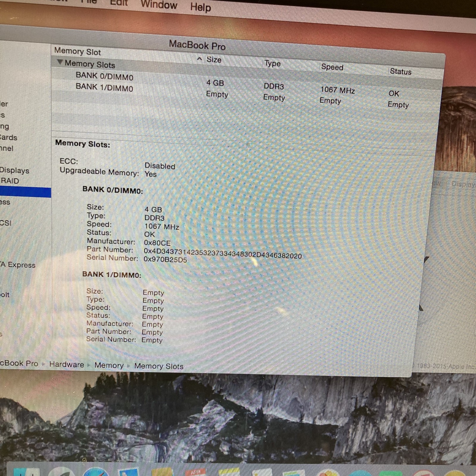Image resolution: width=476 pixels, height=476 pixels.
Task: Select the Displays item in sidebar
Action: coord(14,170)
